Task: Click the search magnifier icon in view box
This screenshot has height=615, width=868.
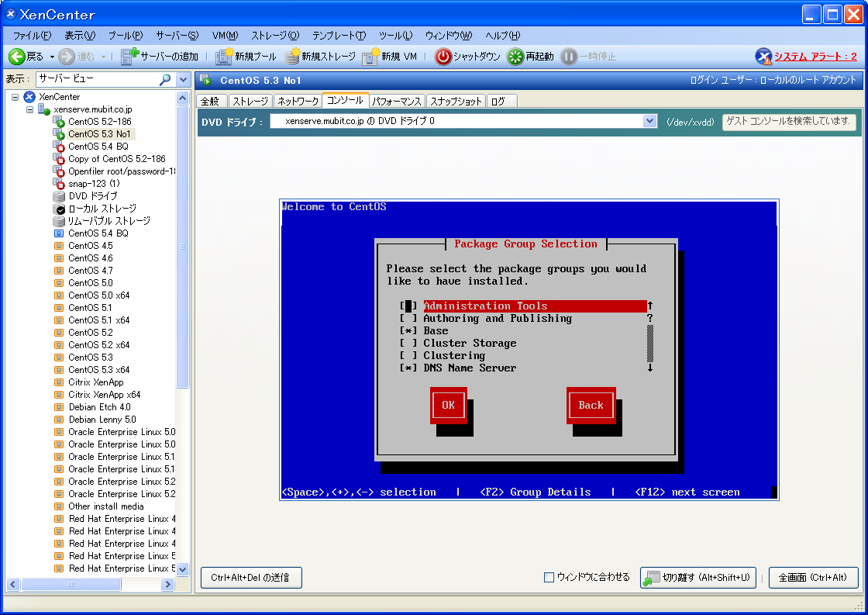Action: [x=165, y=79]
